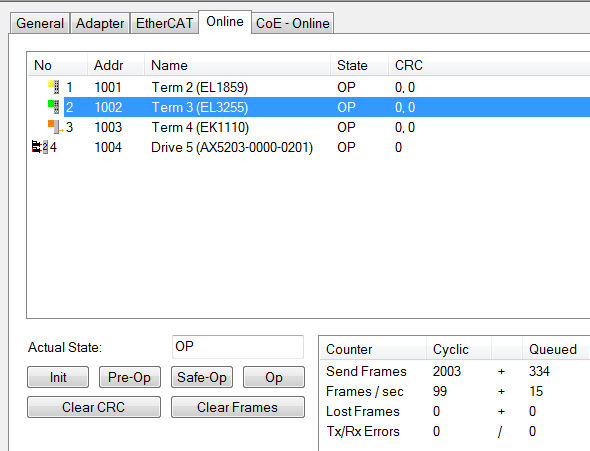Open the EtherCAT tab
590x451 pixels.
coord(164,23)
